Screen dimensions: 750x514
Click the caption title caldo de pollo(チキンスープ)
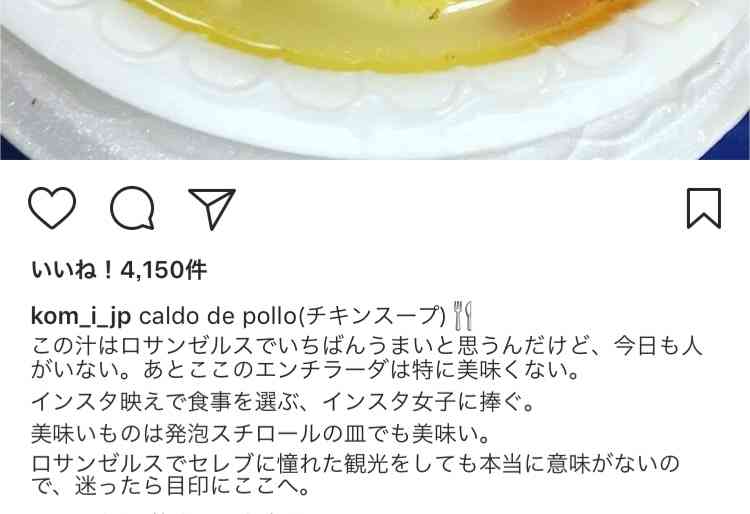click(292, 316)
